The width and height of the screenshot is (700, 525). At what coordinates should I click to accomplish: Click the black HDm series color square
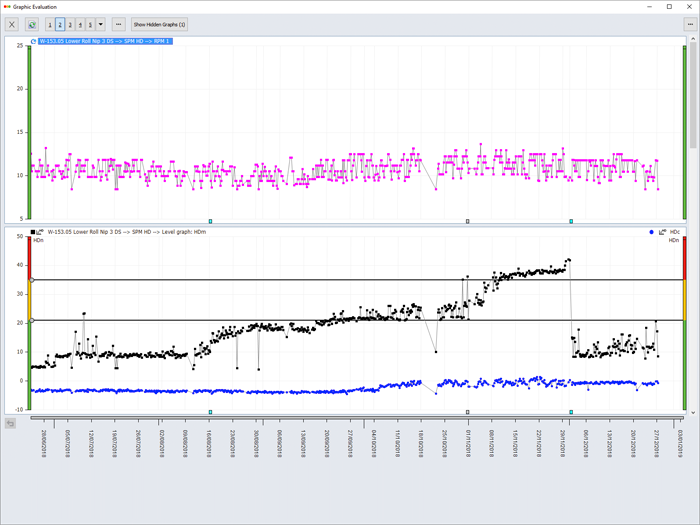33,232
